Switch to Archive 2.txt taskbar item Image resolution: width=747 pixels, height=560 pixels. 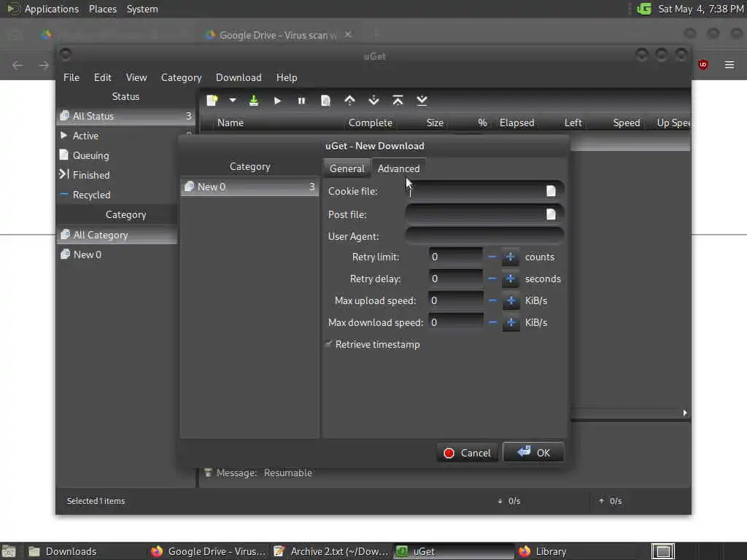332,551
